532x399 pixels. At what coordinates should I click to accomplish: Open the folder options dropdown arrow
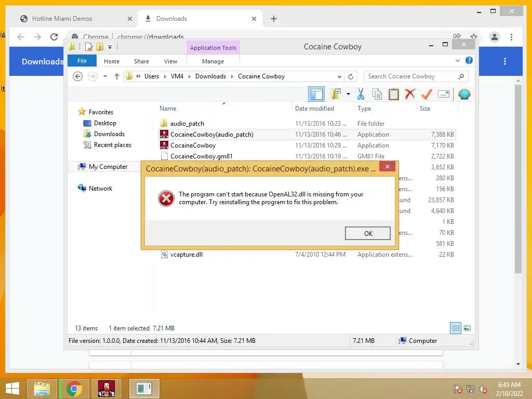[x=348, y=94]
